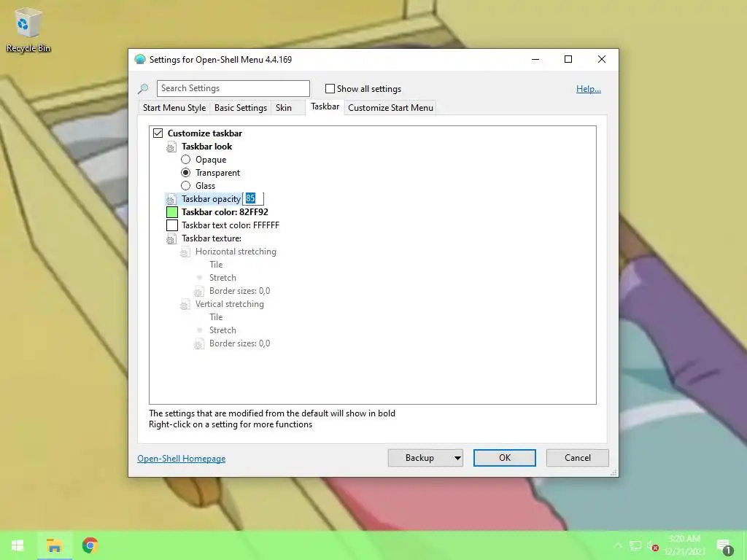Screen dimensions: 747x560
Task: Switch to the Basic Settings tab
Action: pyautogui.click(x=241, y=108)
